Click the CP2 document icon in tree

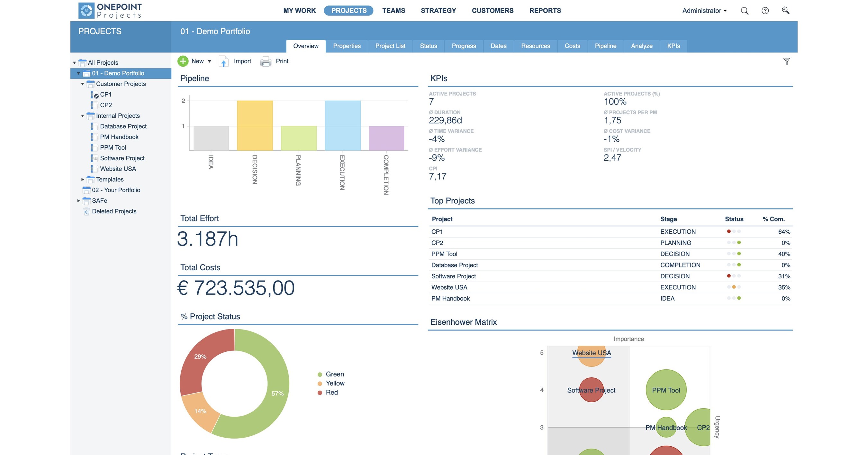coord(95,105)
